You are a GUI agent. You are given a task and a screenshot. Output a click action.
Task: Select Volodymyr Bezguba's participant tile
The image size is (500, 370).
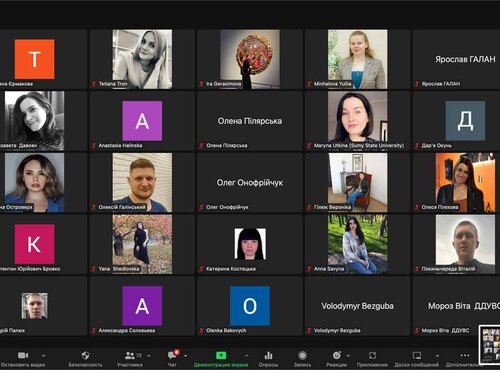click(x=357, y=306)
